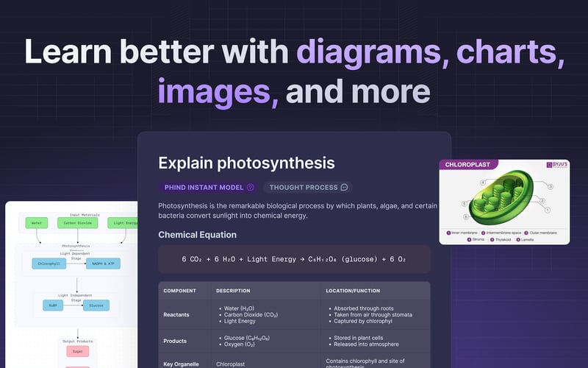The width and height of the screenshot is (588, 368).
Task: Click the BYJU'S logo on chloroplast card
Action: [x=557, y=165]
